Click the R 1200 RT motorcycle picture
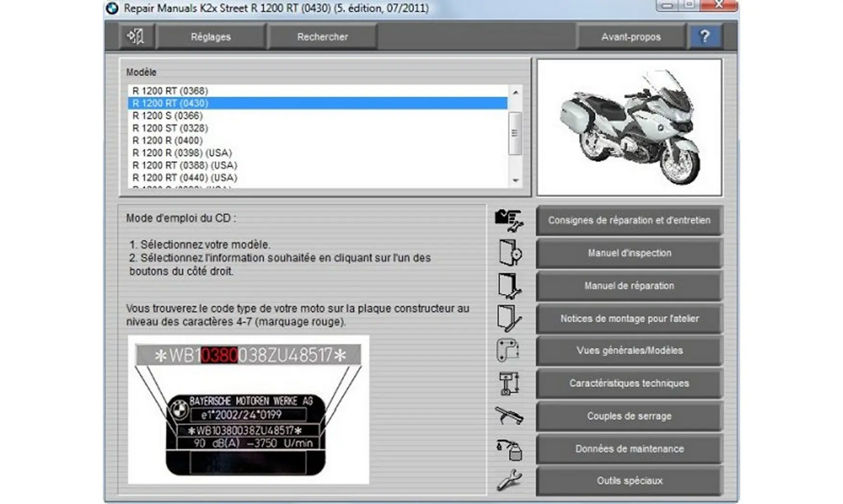The height and width of the screenshot is (504, 843). tap(629, 127)
